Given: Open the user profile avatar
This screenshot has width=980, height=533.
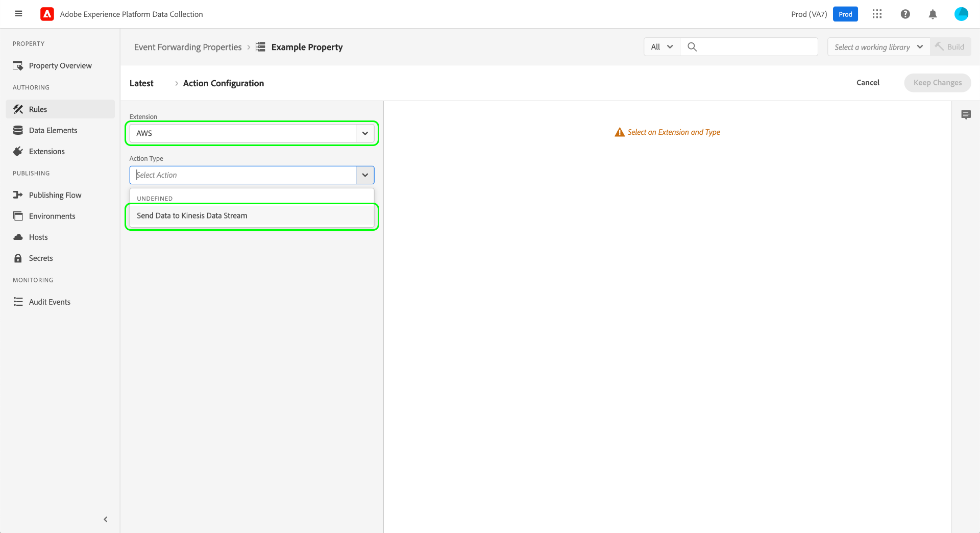Looking at the screenshot, I should coord(961,14).
